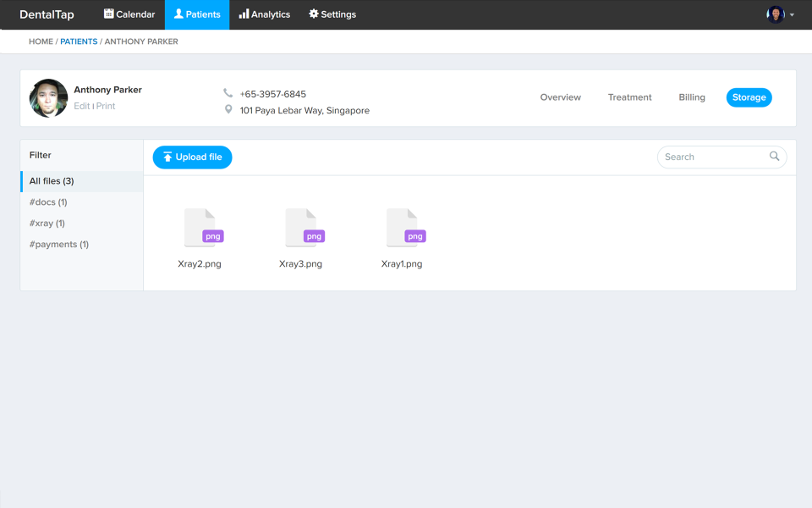
Task: Go to Analytics in the top bar
Action: click(264, 14)
